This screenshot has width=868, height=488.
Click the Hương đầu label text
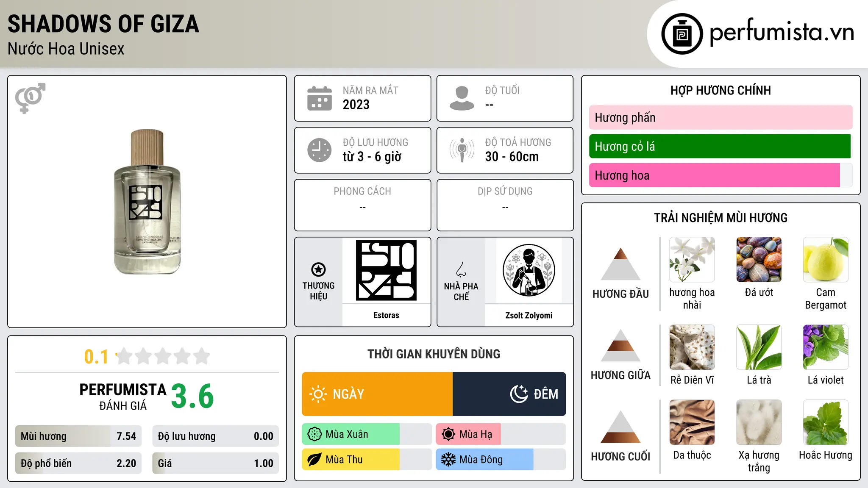coord(620,294)
